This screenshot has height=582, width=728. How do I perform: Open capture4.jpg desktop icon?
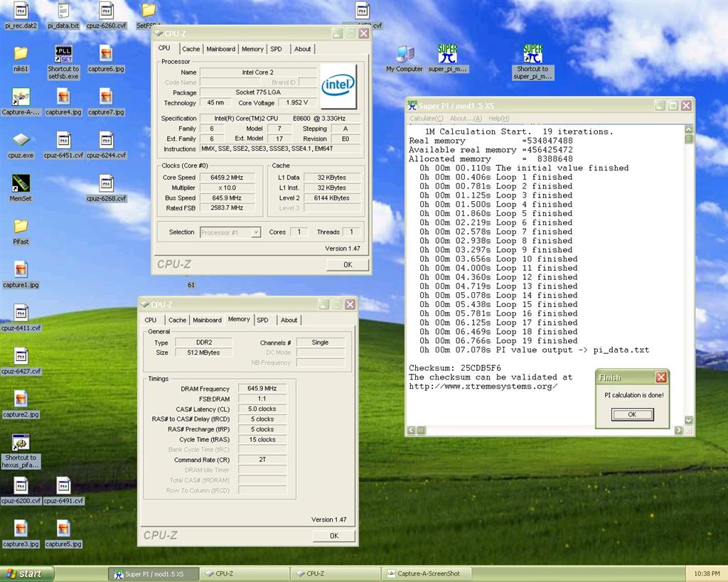(63, 102)
